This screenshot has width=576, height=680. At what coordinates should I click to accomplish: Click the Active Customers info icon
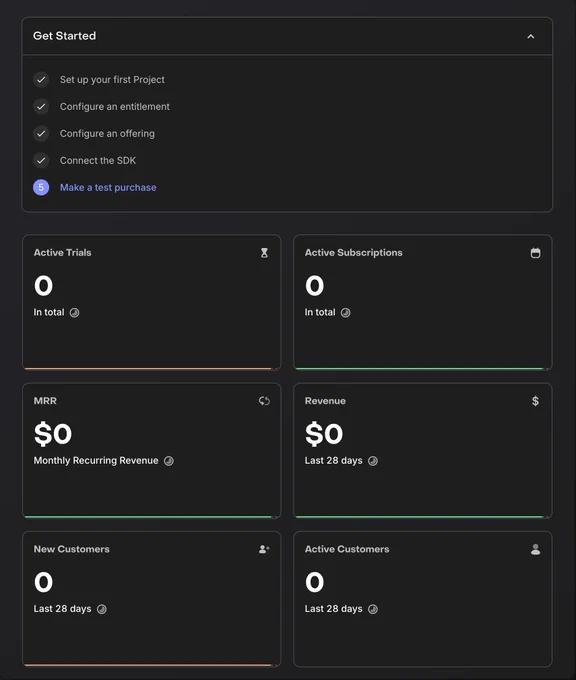tap(373, 609)
